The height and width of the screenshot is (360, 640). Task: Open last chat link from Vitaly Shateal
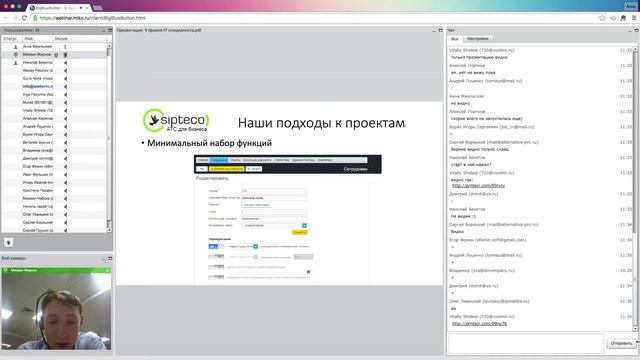pyautogui.click(x=479, y=323)
